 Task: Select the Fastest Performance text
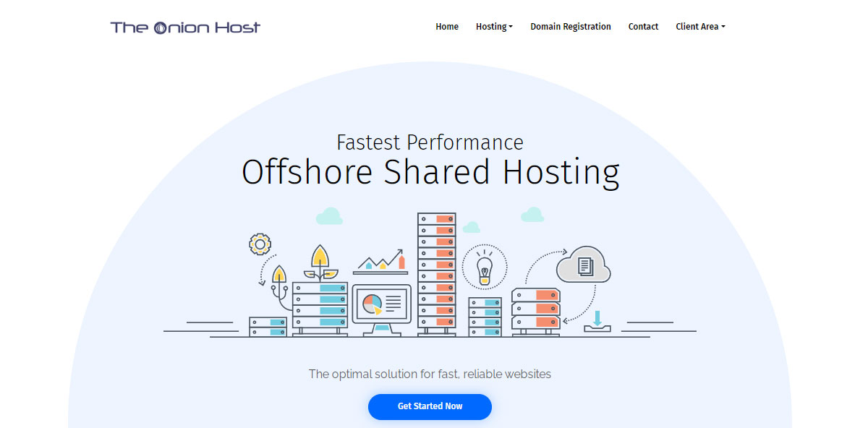coord(430,142)
